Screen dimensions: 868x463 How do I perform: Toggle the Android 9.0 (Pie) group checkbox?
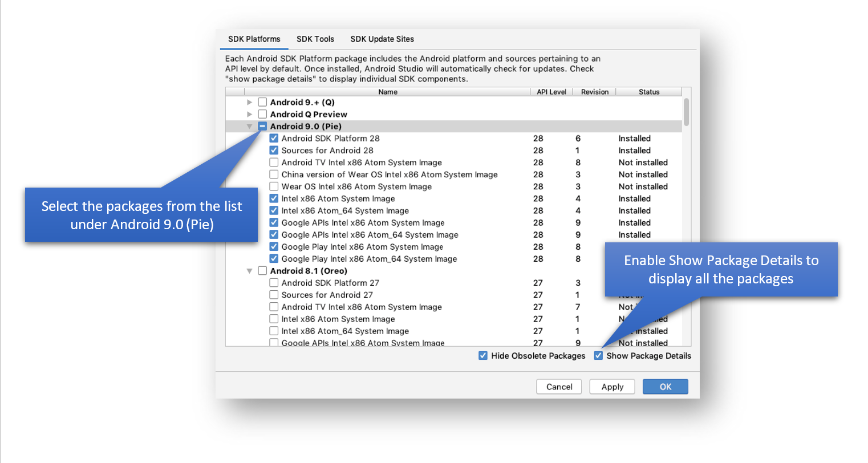[262, 127]
